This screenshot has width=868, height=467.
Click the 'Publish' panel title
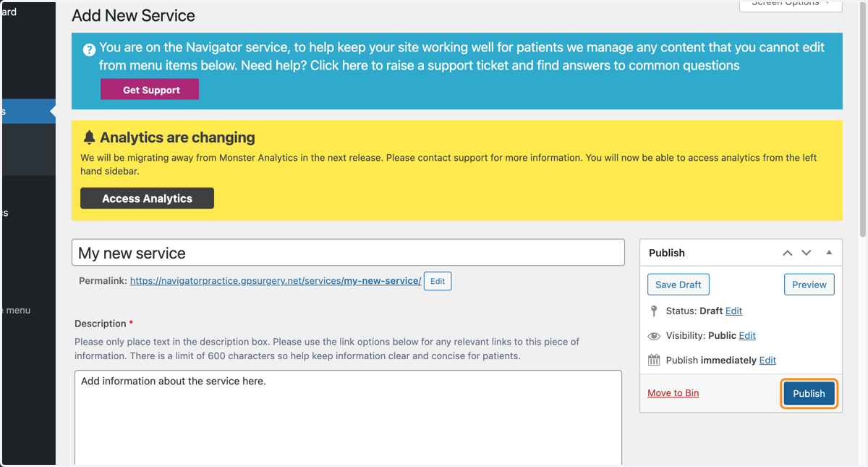tap(667, 253)
